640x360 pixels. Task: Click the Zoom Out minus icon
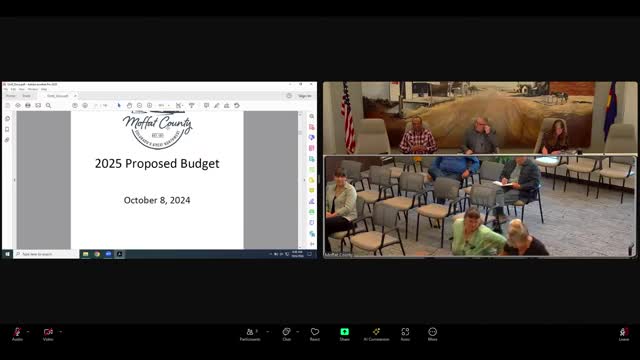point(139,106)
